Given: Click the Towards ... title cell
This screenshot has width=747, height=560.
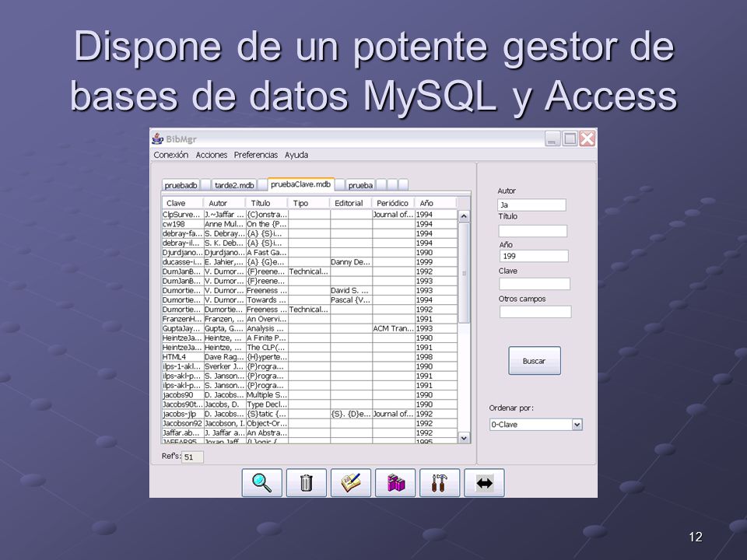Looking at the screenshot, I should [267, 300].
